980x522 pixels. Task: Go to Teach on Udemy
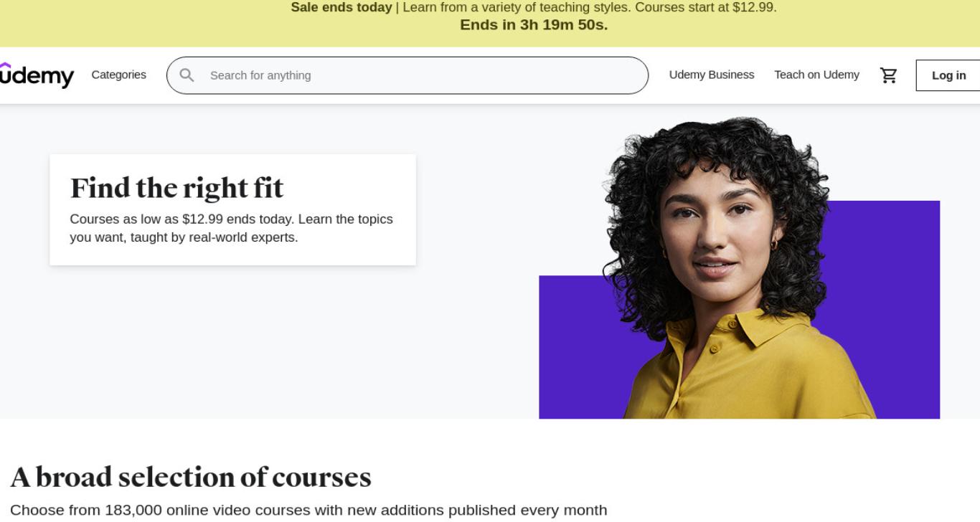816,75
